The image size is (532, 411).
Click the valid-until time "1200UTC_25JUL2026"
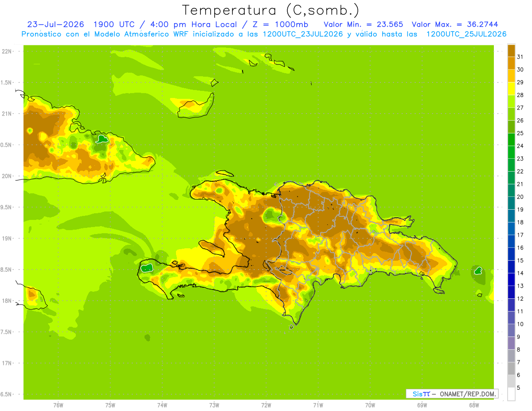[x=466, y=34]
